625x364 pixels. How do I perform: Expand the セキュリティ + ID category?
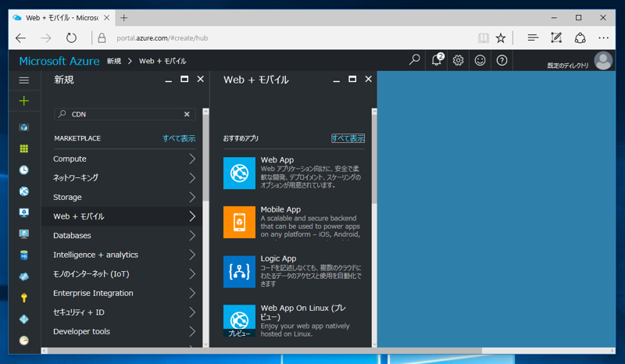click(x=122, y=312)
